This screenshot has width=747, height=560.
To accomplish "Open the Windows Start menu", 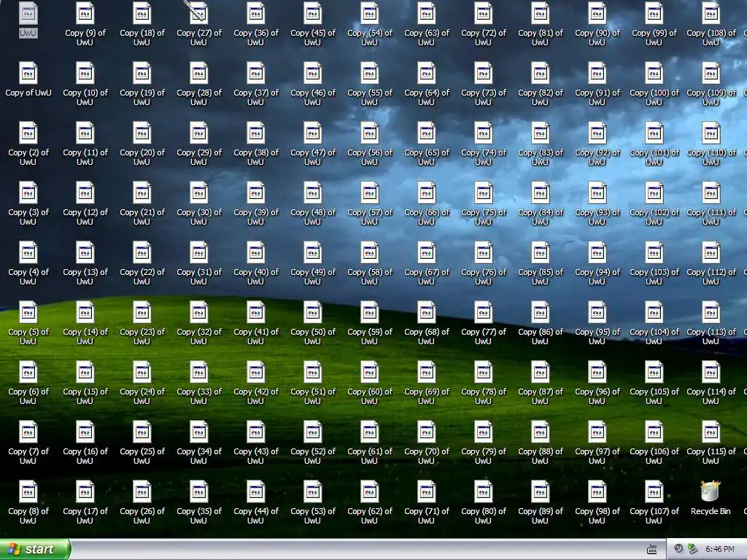I will click(x=35, y=549).
